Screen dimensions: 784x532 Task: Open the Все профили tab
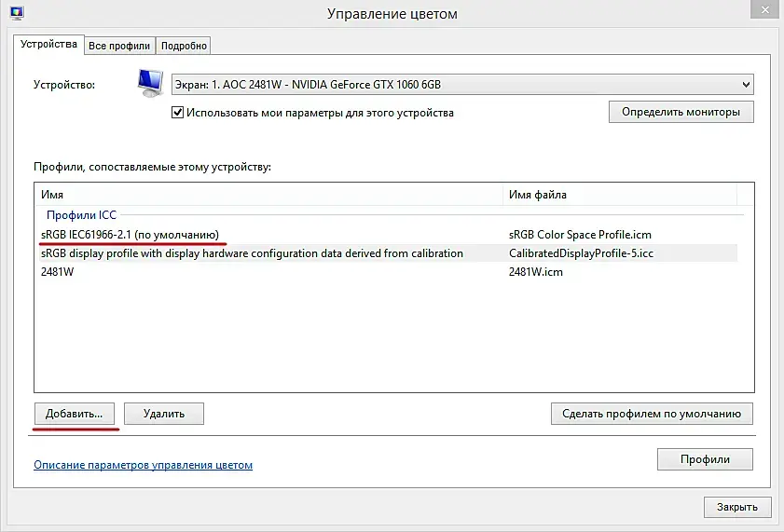119,46
